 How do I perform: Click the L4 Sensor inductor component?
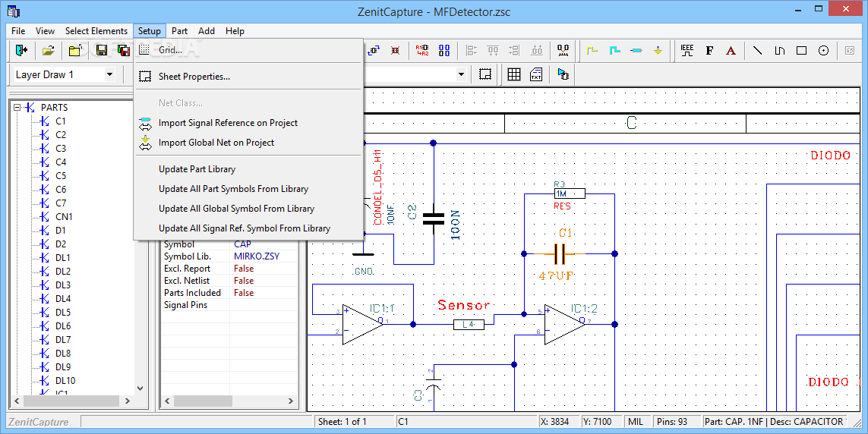tap(469, 325)
